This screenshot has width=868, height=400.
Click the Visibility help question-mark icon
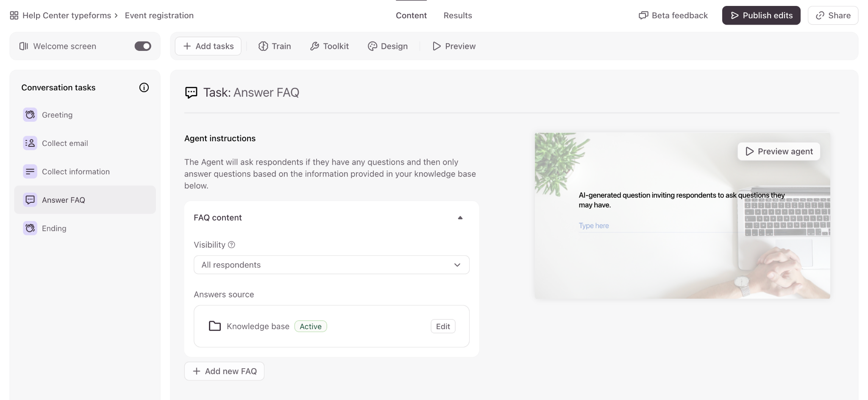coord(231,245)
